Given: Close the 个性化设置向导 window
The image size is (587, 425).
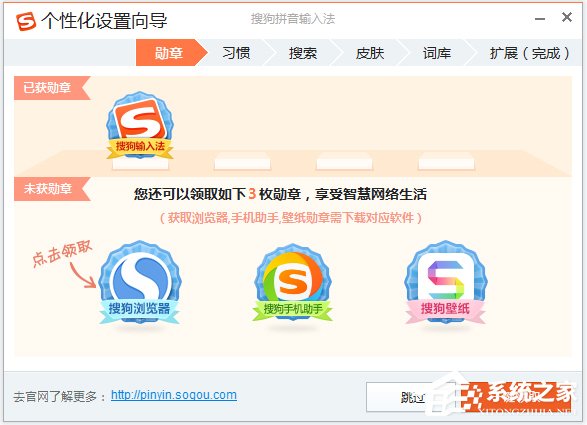Looking at the screenshot, I should (567, 17).
